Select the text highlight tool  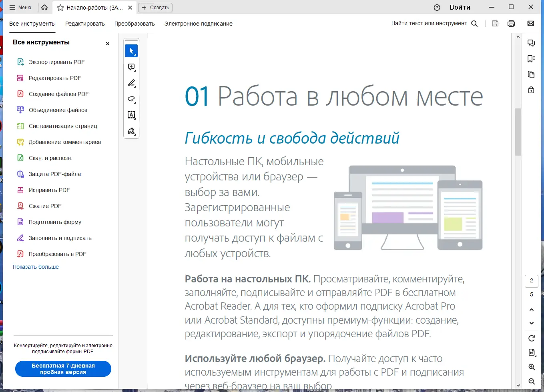[x=131, y=83]
